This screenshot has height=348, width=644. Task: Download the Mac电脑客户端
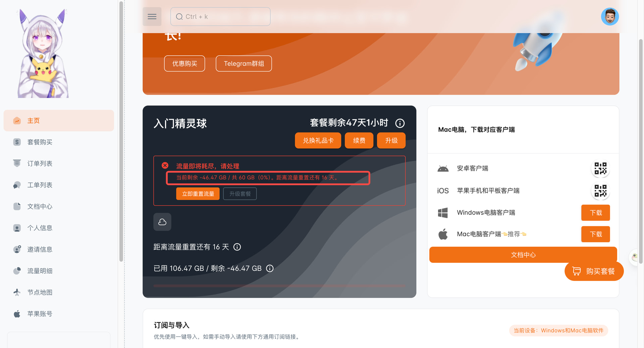pyautogui.click(x=595, y=234)
